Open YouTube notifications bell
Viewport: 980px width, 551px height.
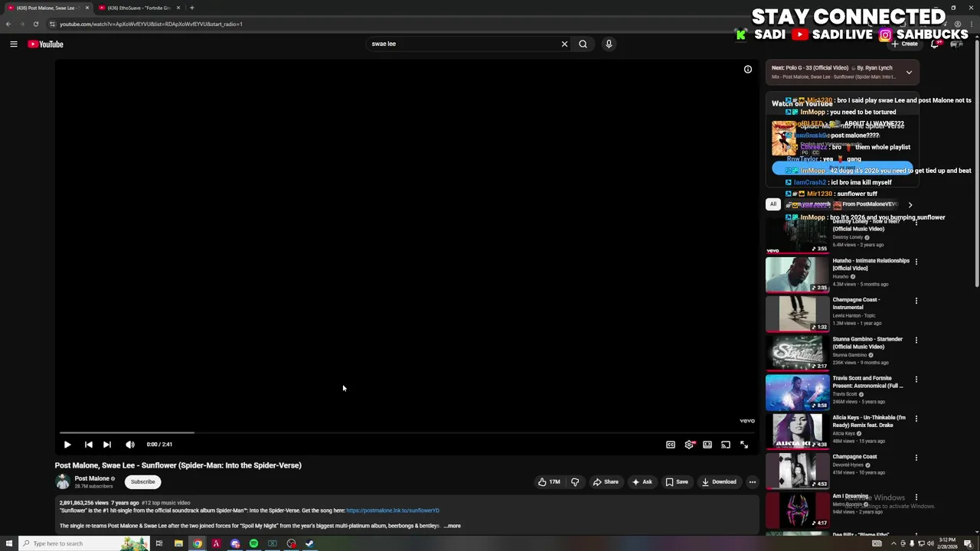pyautogui.click(x=935, y=44)
